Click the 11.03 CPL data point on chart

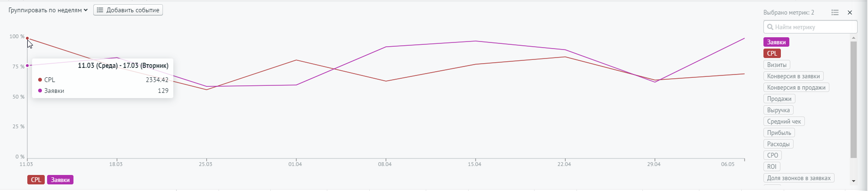pyautogui.click(x=27, y=38)
